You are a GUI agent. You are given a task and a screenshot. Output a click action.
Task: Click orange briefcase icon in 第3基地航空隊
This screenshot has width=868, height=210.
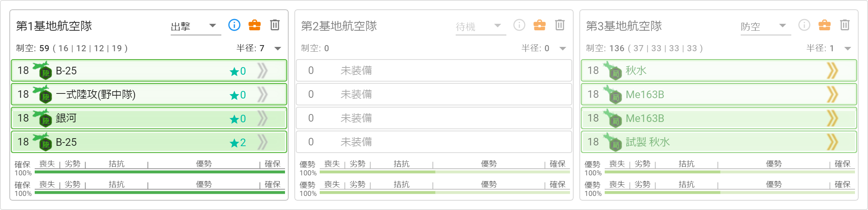tap(825, 25)
